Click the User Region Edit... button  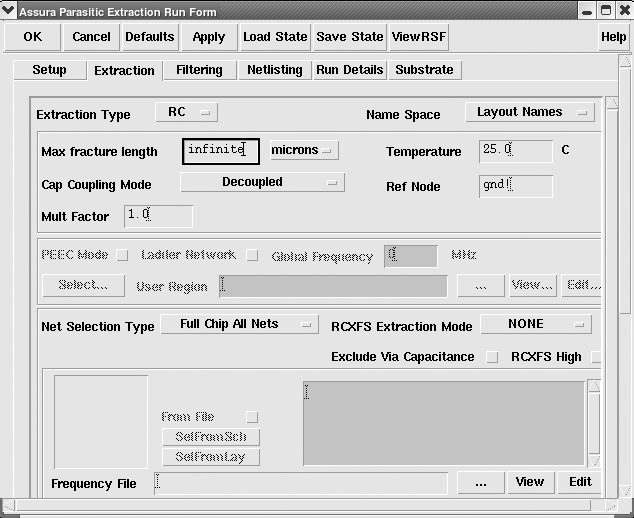[x=581, y=285]
